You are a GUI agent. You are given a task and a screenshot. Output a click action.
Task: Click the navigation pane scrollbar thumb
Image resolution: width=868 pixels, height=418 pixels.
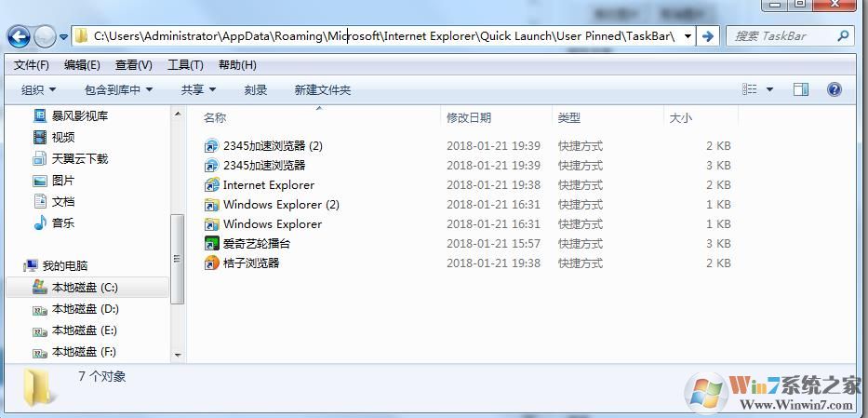click(x=178, y=259)
